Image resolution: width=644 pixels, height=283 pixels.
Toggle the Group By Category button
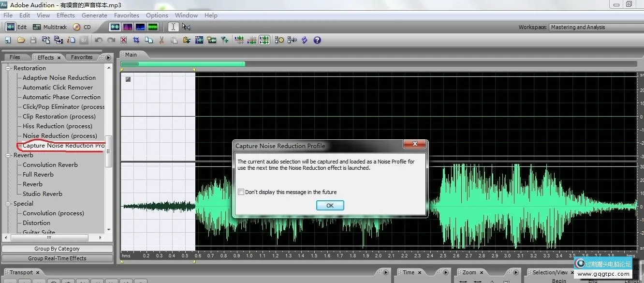pyautogui.click(x=57, y=249)
